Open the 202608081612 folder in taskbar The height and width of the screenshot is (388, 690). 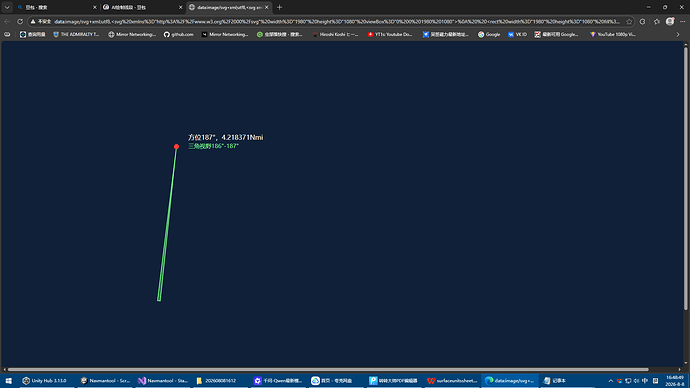point(221,381)
